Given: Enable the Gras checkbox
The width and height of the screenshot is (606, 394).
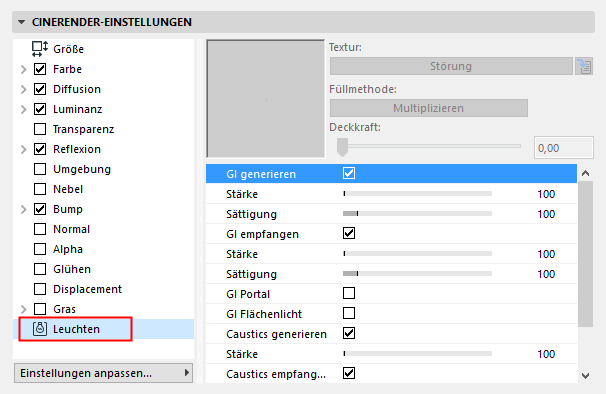Looking at the screenshot, I should 40,309.
